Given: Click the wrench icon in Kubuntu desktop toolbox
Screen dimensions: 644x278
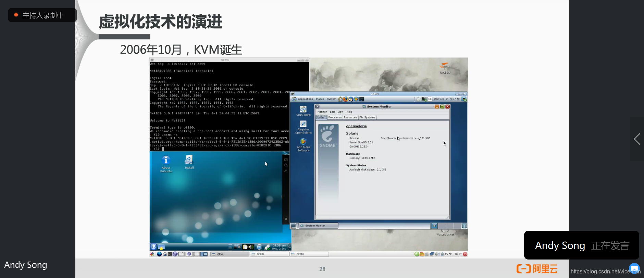Looking at the screenshot, I should 286,170.
